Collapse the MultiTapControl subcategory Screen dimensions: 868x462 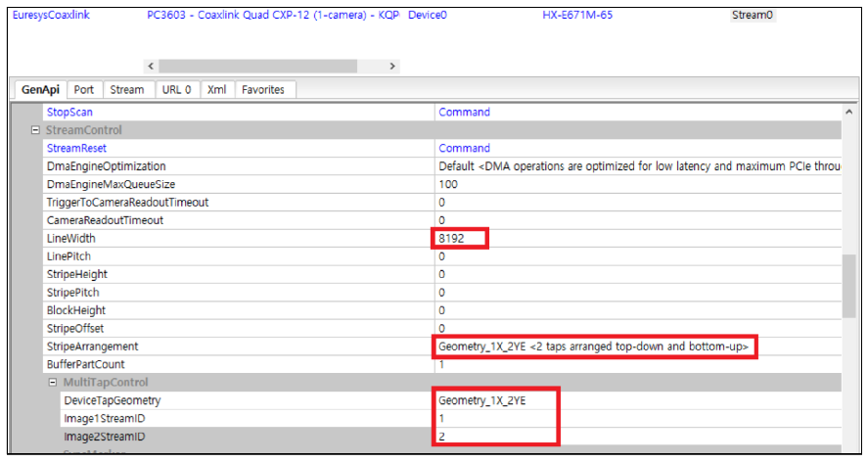(x=53, y=383)
